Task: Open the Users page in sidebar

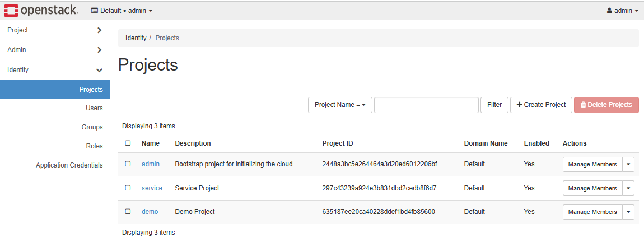Action: pyautogui.click(x=94, y=108)
